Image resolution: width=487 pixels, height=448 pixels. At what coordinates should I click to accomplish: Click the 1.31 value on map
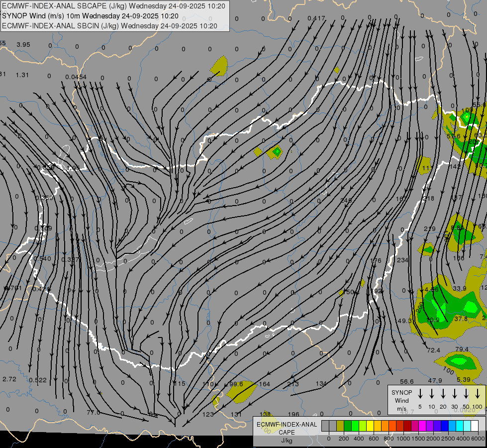pyautogui.click(x=22, y=75)
